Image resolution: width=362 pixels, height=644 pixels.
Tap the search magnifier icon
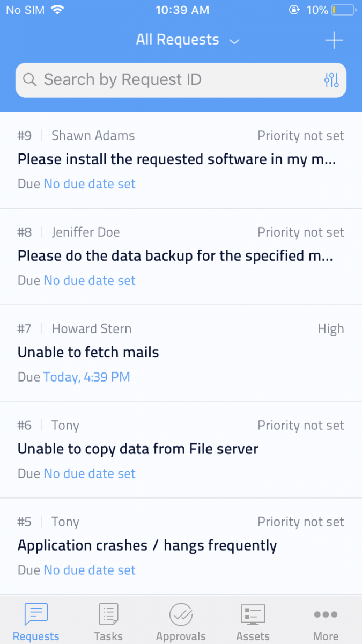tap(30, 80)
